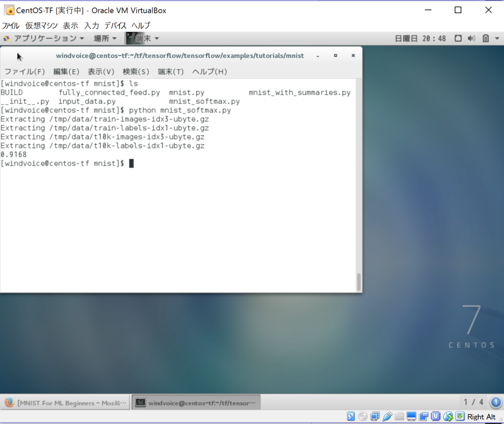This screenshot has width=504, height=424.
Task: Click the network adapters icon in the VirtualBox status bar
Action: point(375,417)
